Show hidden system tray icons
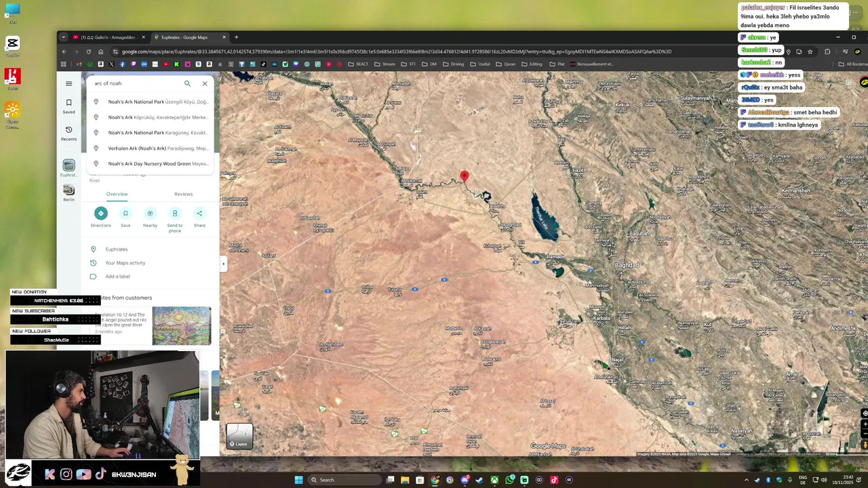This screenshot has width=868, height=488. pyautogui.click(x=747, y=480)
